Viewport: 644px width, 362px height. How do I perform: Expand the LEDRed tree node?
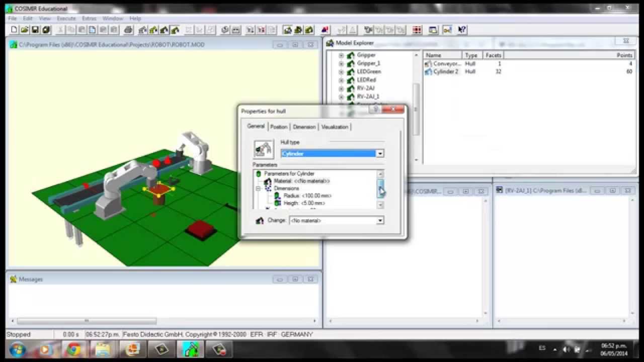341,80
